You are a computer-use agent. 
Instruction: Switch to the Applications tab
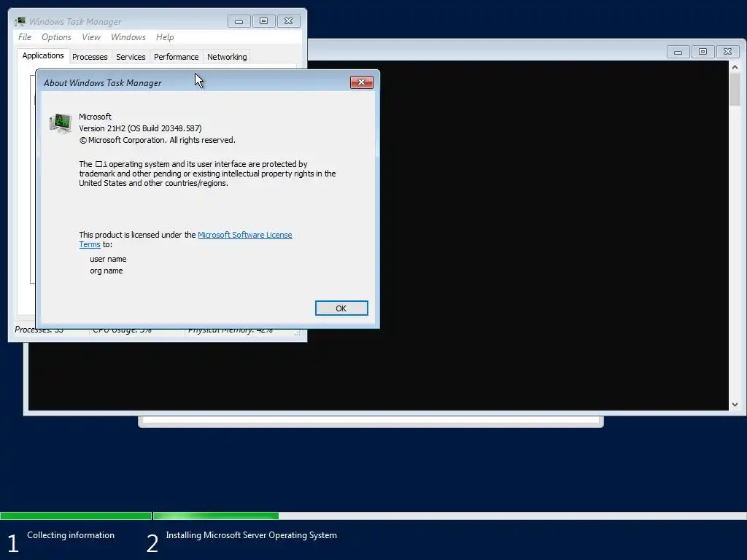(43, 55)
